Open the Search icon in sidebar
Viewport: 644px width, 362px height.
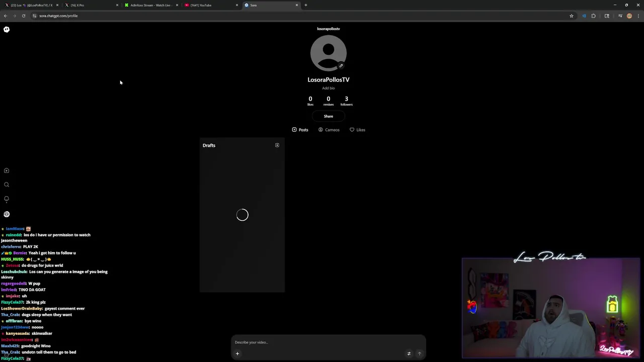coord(7,185)
